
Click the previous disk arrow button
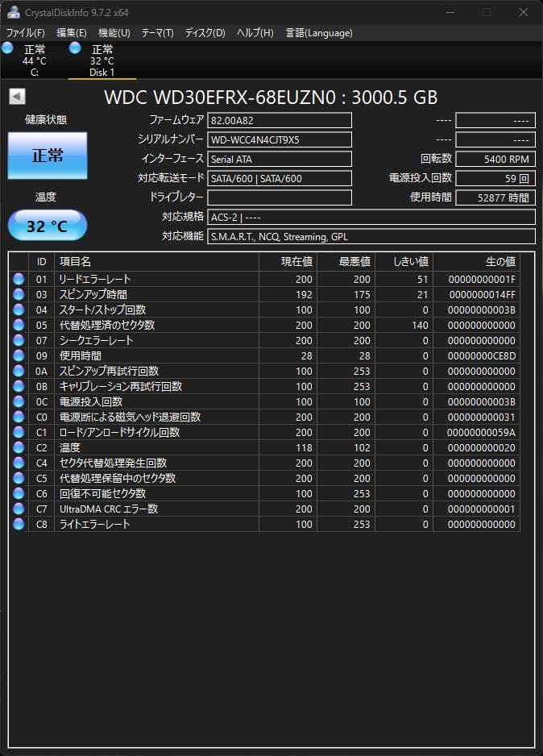point(18,97)
